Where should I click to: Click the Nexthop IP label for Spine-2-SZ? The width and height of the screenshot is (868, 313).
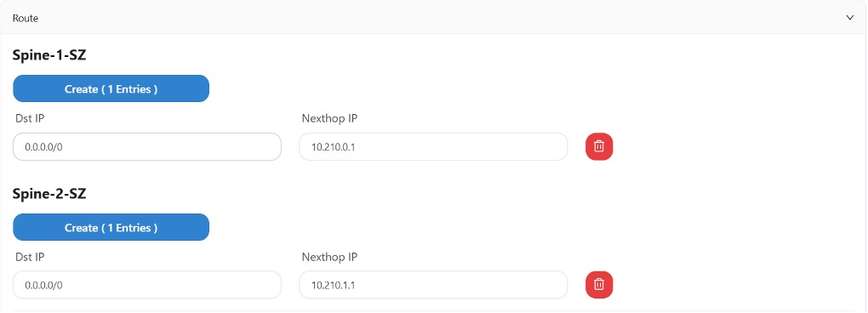[329, 257]
